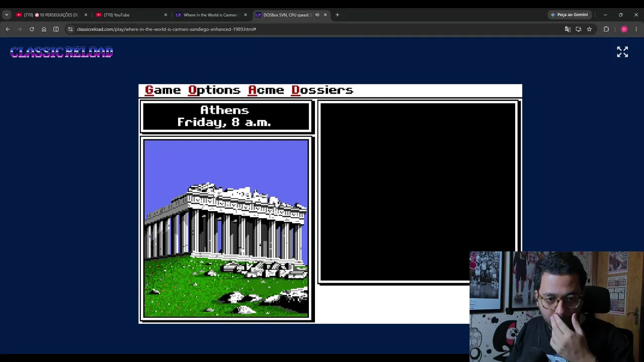This screenshot has width=644, height=362.
Task: Open the Acme menu in the game
Action: pyautogui.click(x=266, y=90)
